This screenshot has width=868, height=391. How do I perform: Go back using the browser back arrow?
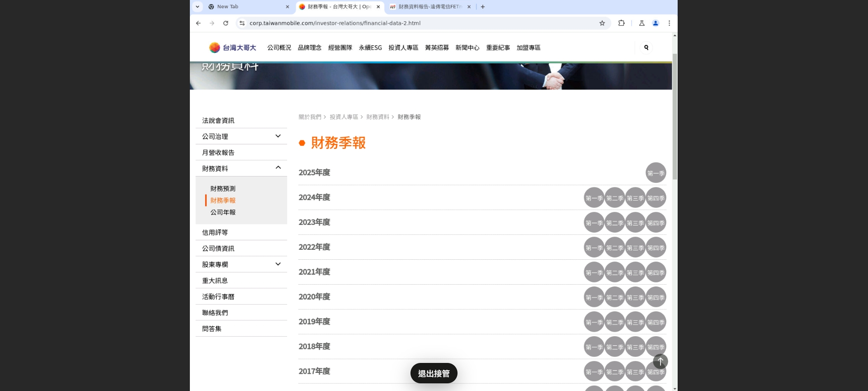(x=198, y=23)
